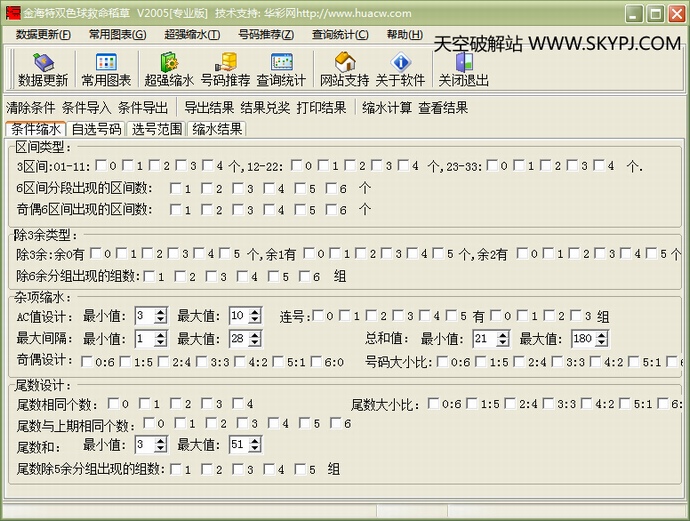Select the 自选号码 tab

pos(96,129)
